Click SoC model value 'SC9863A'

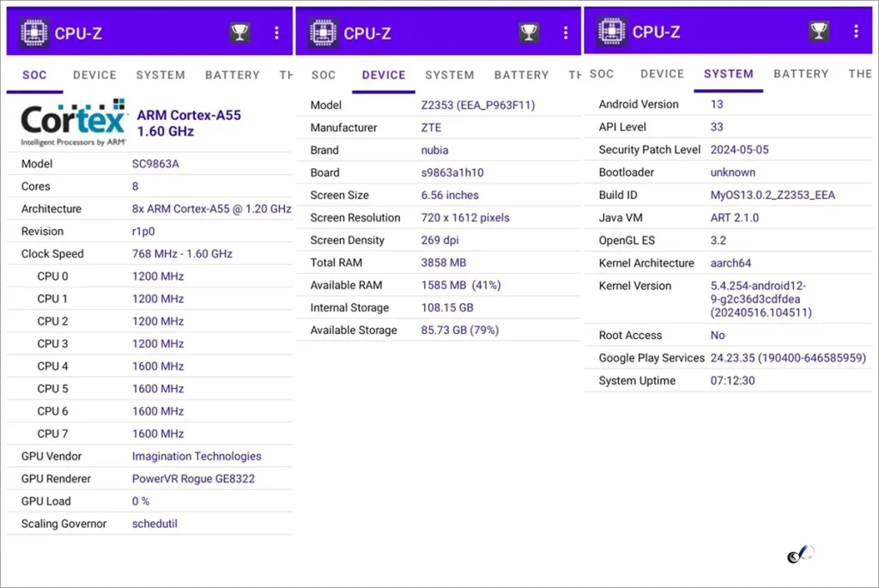click(x=155, y=164)
